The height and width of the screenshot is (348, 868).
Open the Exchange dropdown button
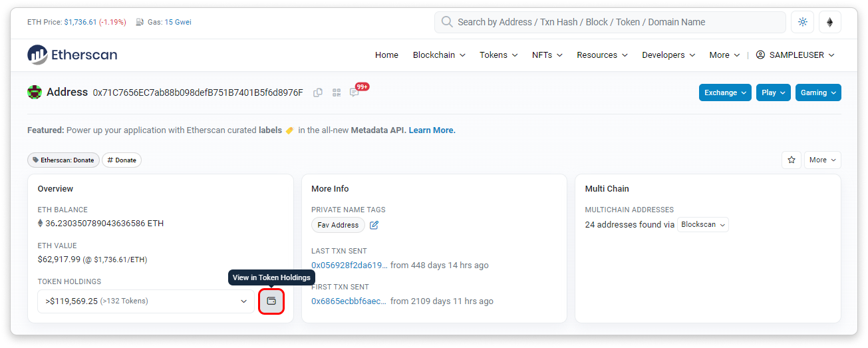click(725, 92)
